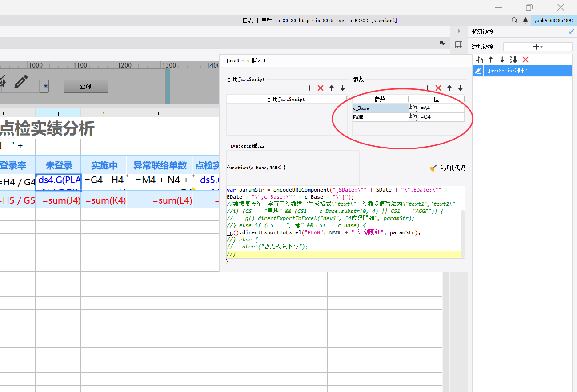The height and width of the screenshot is (392, 577).
Task: Open the cell element panel grid icon
Action: point(459,45)
